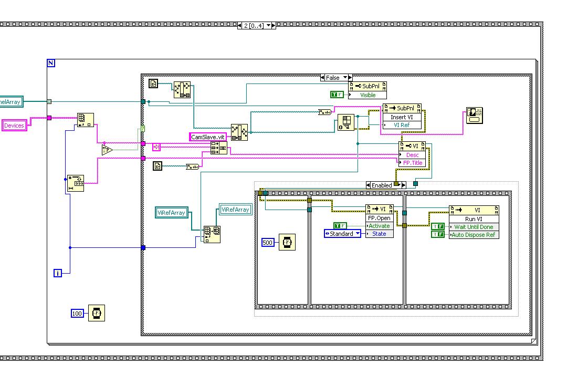Click the Run VI method label

pyautogui.click(x=474, y=219)
